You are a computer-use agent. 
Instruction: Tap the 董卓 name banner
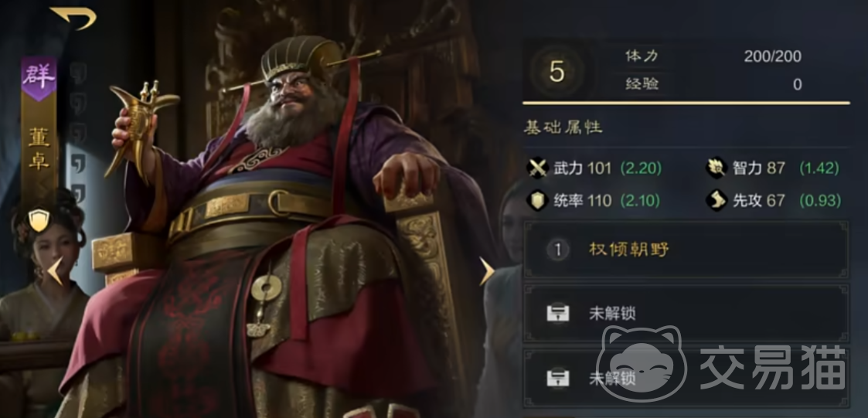pyautogui.click(x=39, y=148)
